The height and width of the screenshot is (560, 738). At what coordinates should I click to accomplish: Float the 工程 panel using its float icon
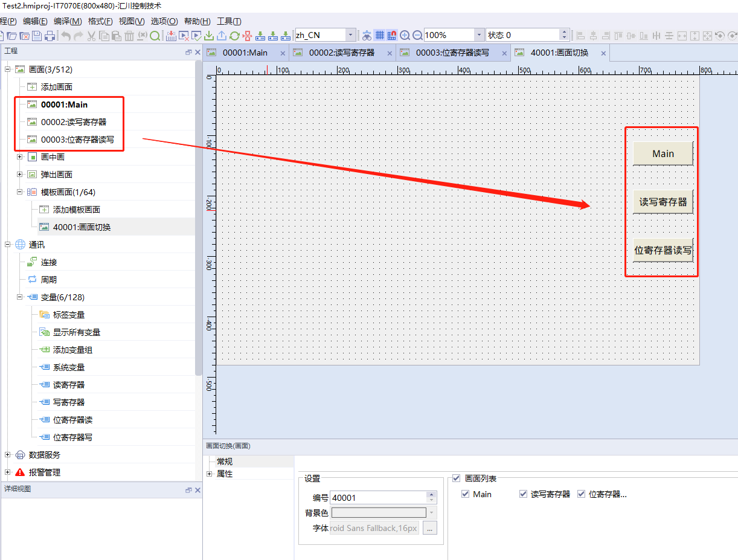pos(188,53)
